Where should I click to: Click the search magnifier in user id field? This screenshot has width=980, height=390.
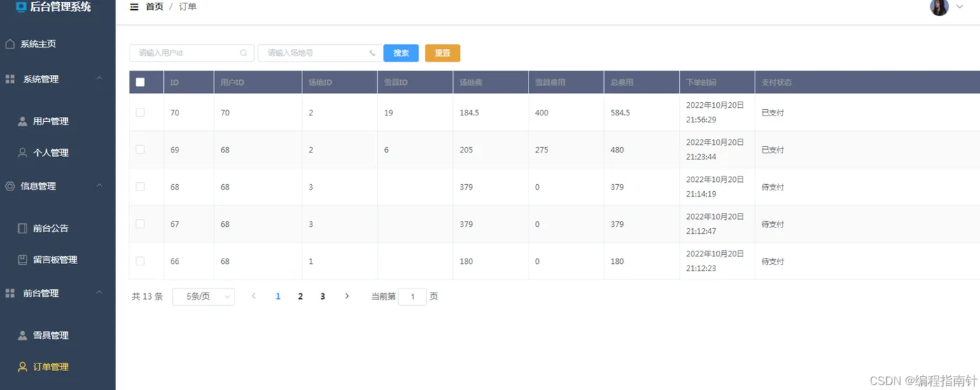click(x=244, y=53)
